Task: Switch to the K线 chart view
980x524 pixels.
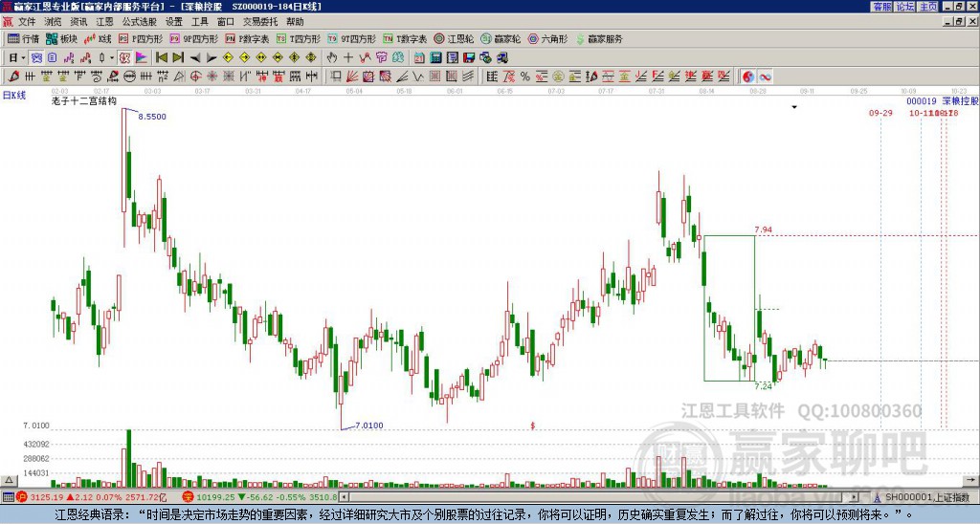Action: (x=98, y=38)
